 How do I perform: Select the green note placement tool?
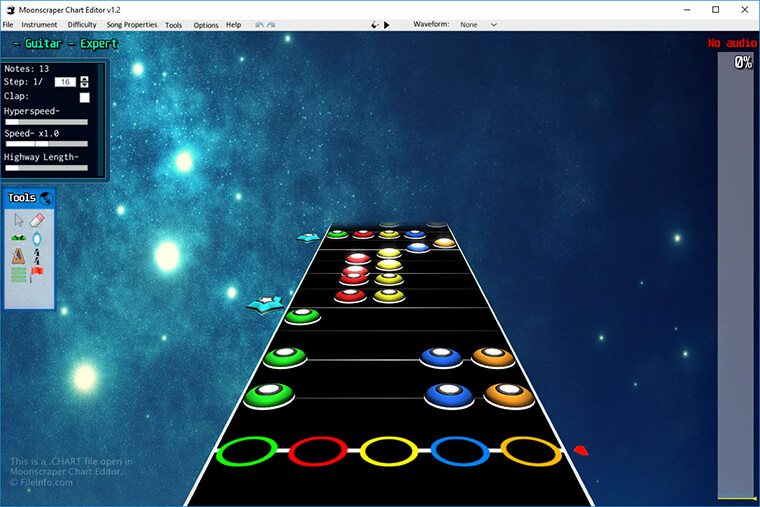click(x=19, y=238)
